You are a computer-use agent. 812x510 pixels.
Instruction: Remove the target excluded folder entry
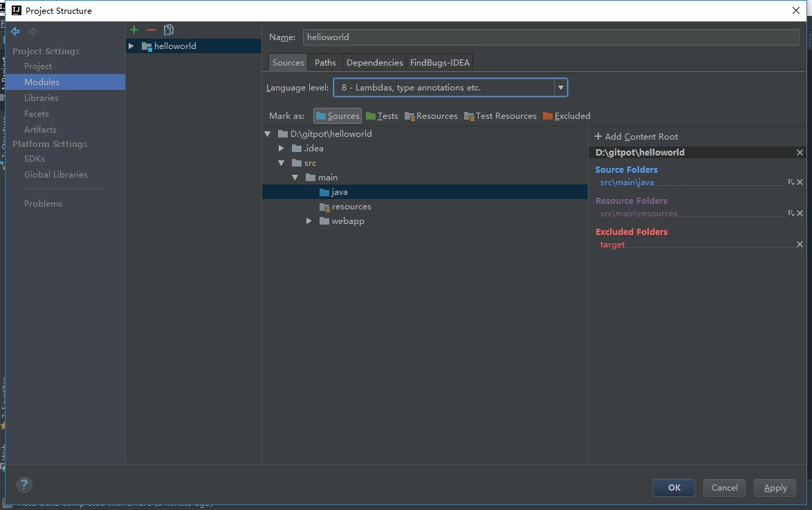click(x=800, y=245)
